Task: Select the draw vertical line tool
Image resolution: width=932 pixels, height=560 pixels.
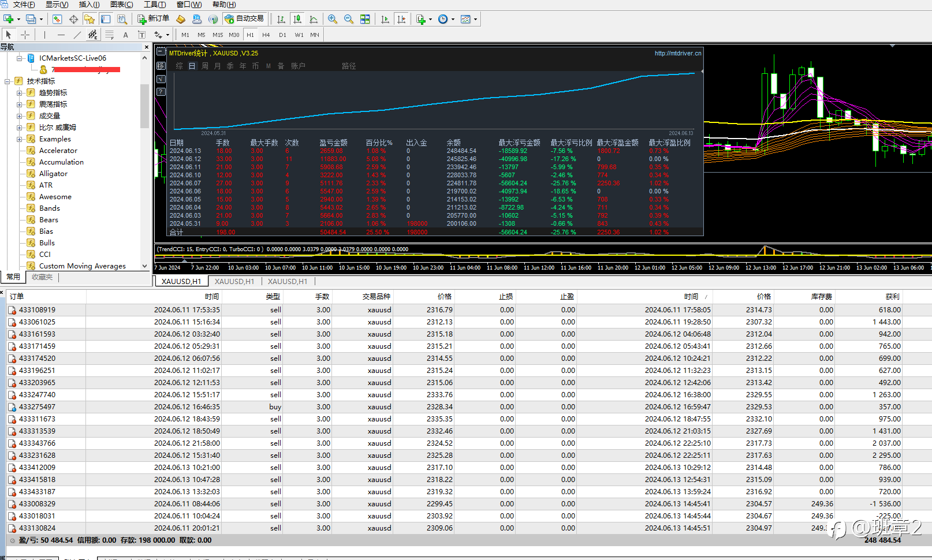Action: click(44, 35)
